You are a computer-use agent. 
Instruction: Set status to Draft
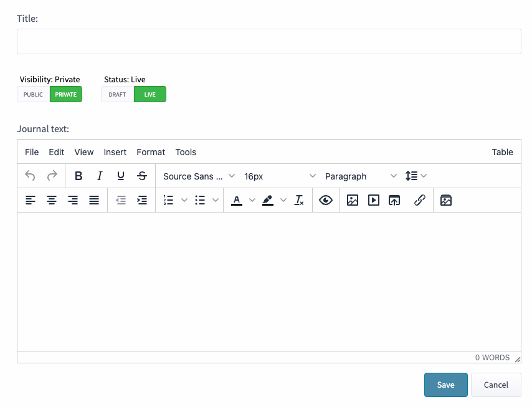coord(117,94)
